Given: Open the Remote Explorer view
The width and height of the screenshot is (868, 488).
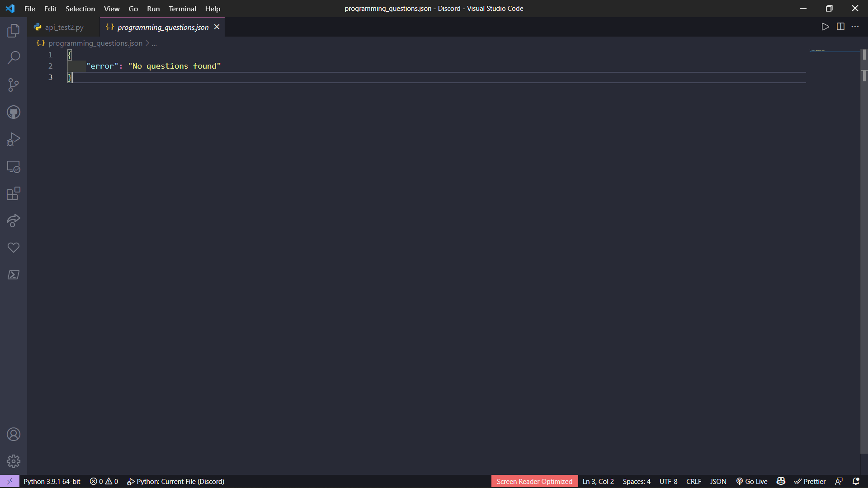Looking at the screenshot, I should coord(14,166).
